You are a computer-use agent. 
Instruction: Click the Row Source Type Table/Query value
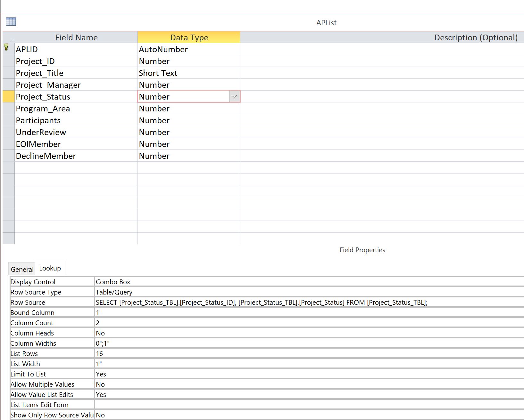(114, 292)
